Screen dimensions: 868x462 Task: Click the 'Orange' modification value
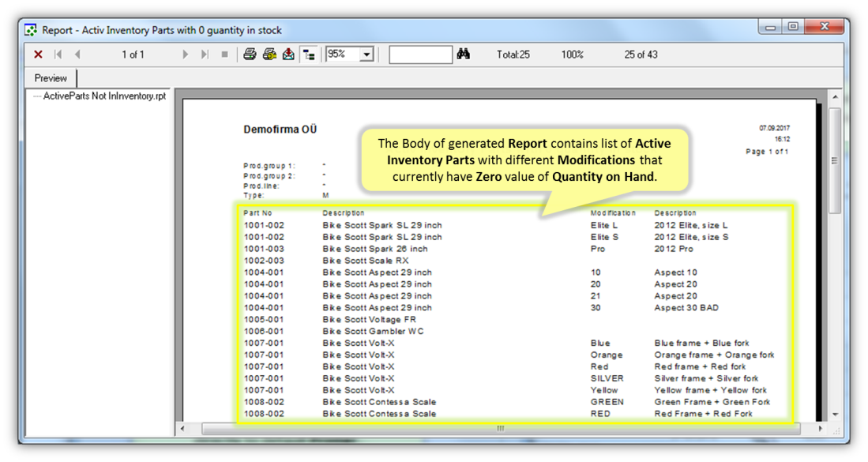point(607,355)
